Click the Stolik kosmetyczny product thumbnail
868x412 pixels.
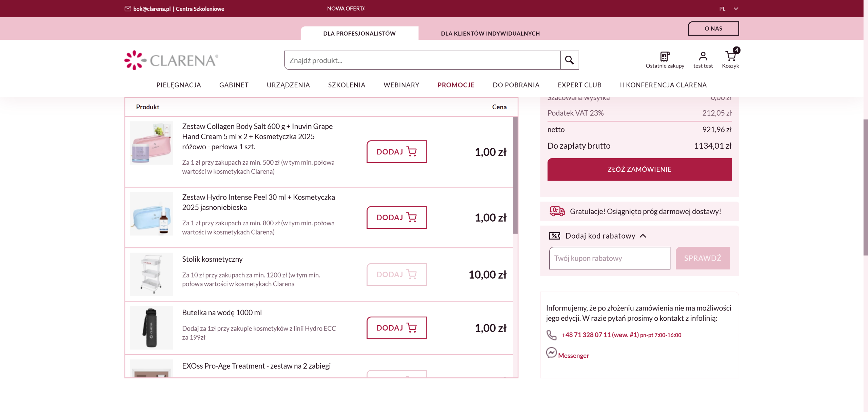click(x=151, y=274)
